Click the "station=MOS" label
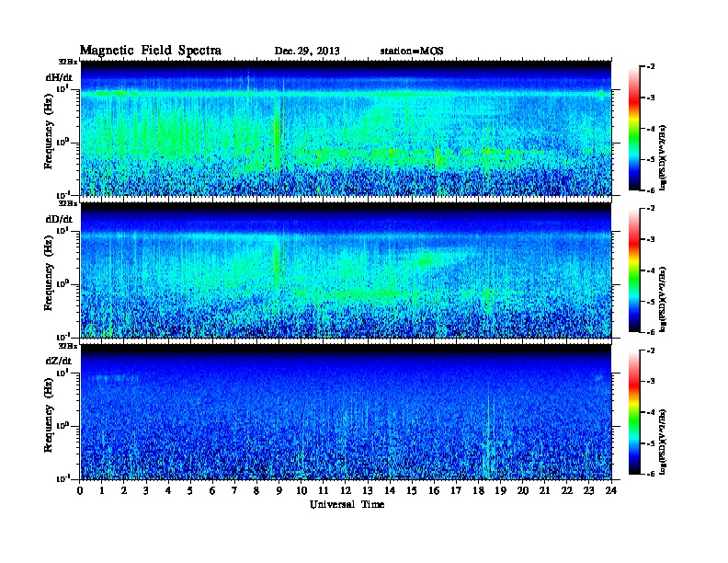The image size is (728, 563). click(x=412, y=52)
